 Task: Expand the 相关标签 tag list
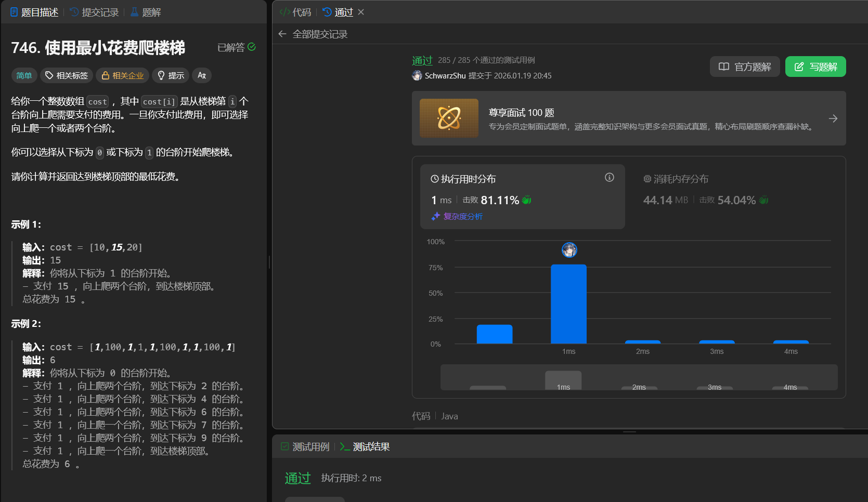[66, 75]
